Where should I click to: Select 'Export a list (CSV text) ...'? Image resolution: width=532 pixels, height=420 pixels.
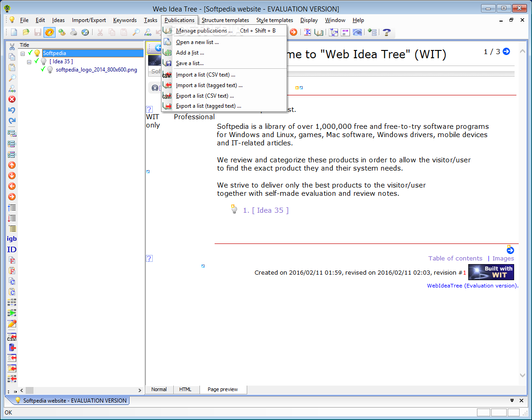tap(224, 96)
